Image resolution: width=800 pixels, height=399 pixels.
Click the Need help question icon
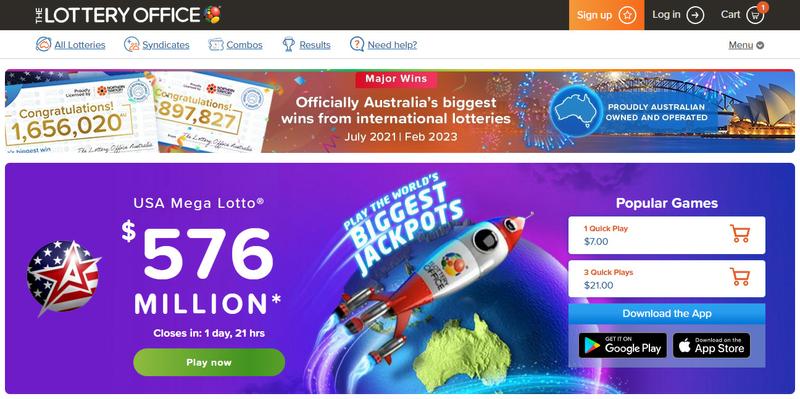click(357, 44)
